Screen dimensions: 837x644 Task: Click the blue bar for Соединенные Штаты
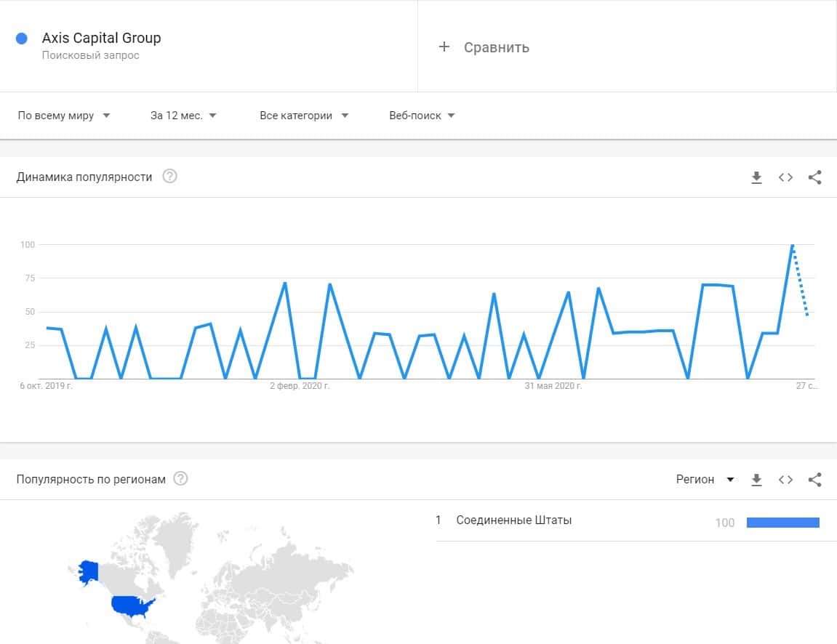[x=782, y=522]
